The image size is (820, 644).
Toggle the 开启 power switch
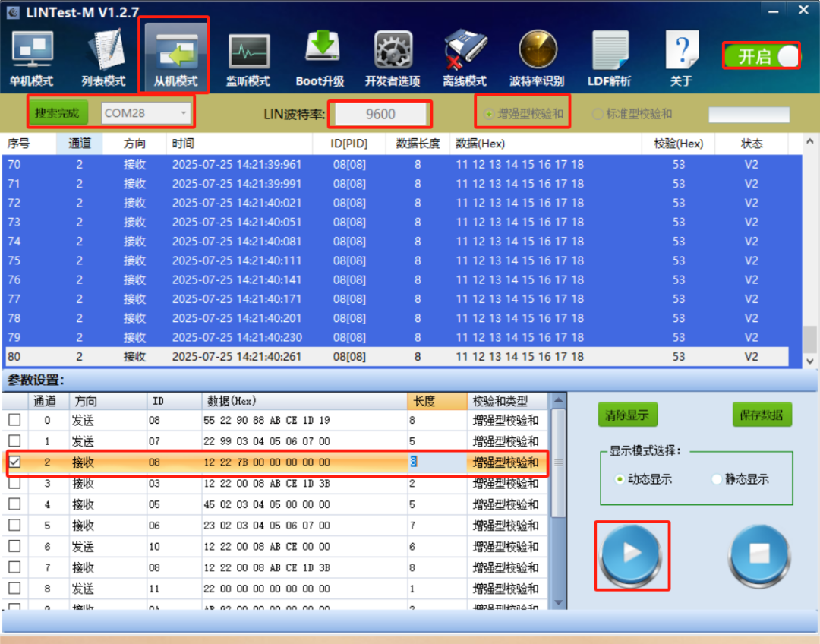point(761,56)
